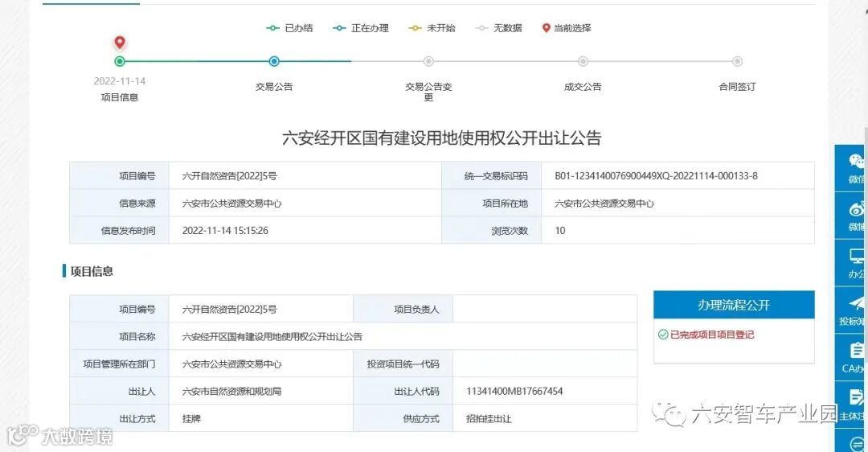The width and height of the screenshot is (868, 452).
Task: Select the 项目信息 timeline node
Action: 120,61
